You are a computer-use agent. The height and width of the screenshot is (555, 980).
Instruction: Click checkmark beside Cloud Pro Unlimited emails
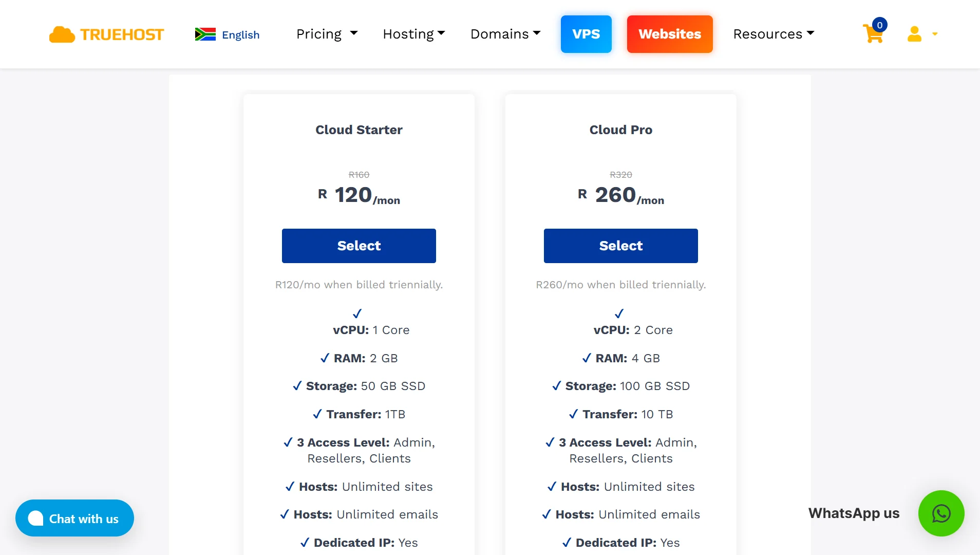click(546, 514)
